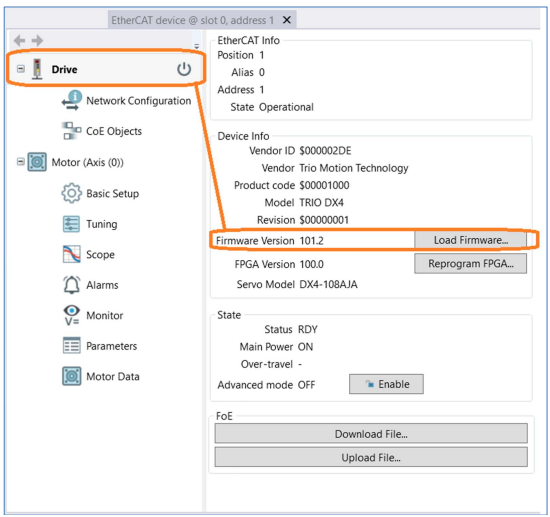Click the Alias 0 value

[x=262, y=73]
